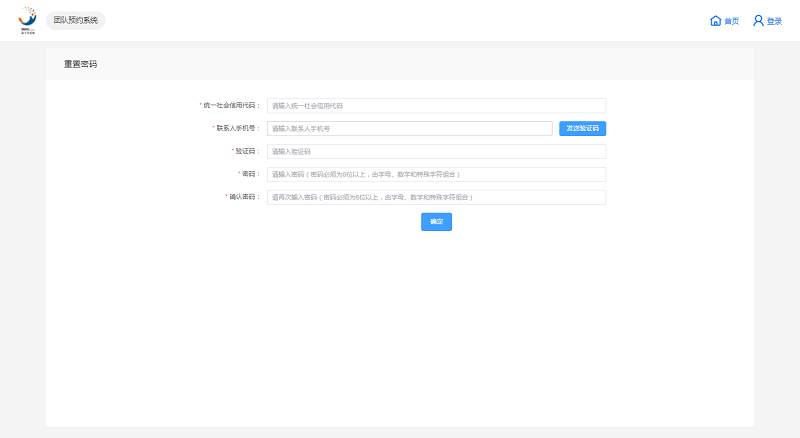Open the 登录 text link
This screenshot has height=438, width=800.
pyautogui.click(x=774, y=21)
